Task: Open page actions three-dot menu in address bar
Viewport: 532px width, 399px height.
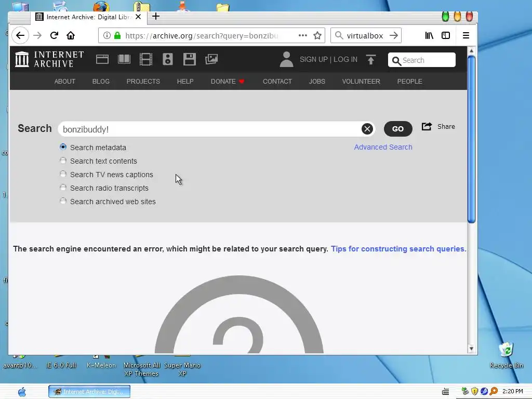Action: 303,35
